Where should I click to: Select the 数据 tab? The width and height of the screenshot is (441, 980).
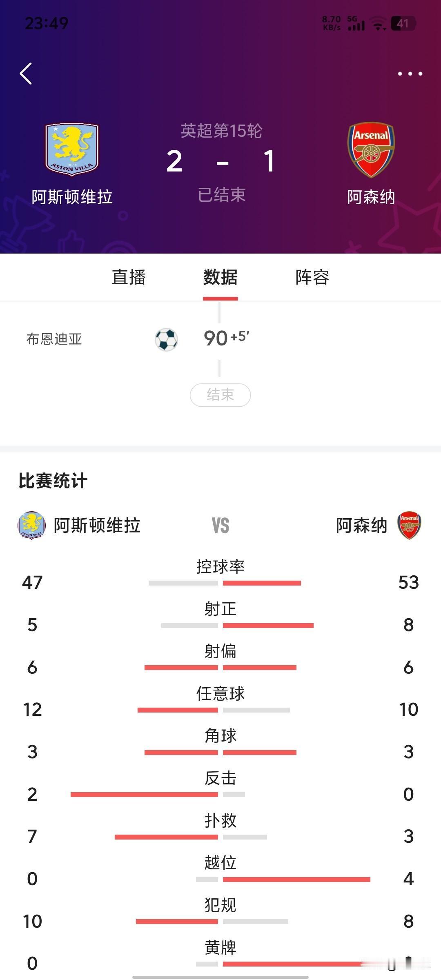click(x=220, y=277)
